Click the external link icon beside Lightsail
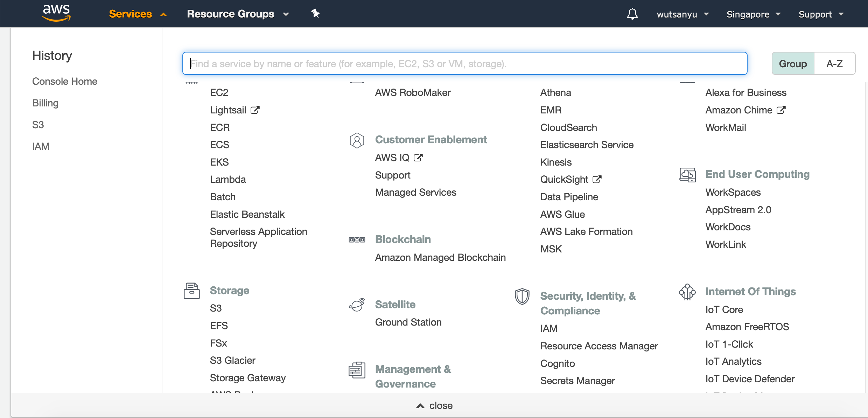Screen dimensions: 868x418 255,110
